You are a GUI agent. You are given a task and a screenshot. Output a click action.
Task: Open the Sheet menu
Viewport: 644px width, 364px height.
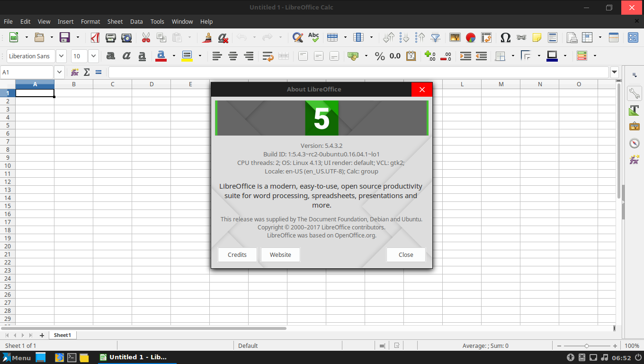[x=115, y=21]
